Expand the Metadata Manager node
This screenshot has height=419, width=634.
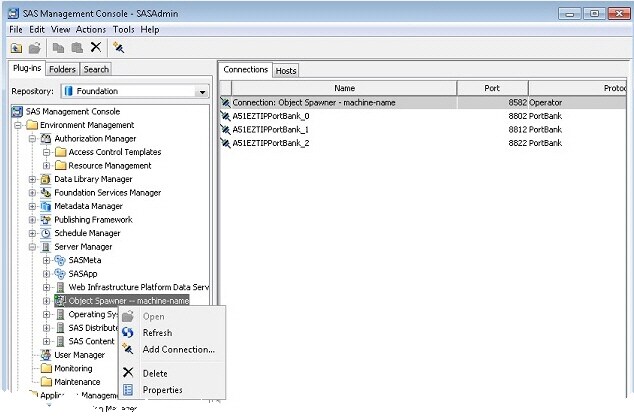pyautogui.click(x=32, y=206)
